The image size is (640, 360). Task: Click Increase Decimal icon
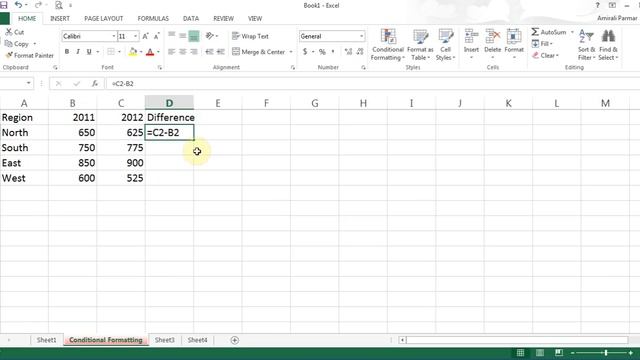348,52
